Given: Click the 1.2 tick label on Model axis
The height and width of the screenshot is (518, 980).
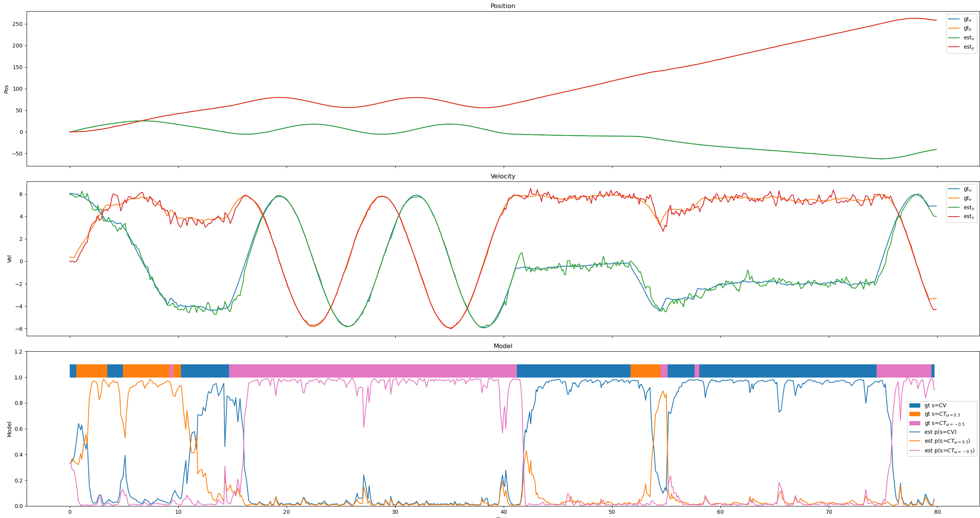Looking at the screenshot, I should tap(18, 352).
